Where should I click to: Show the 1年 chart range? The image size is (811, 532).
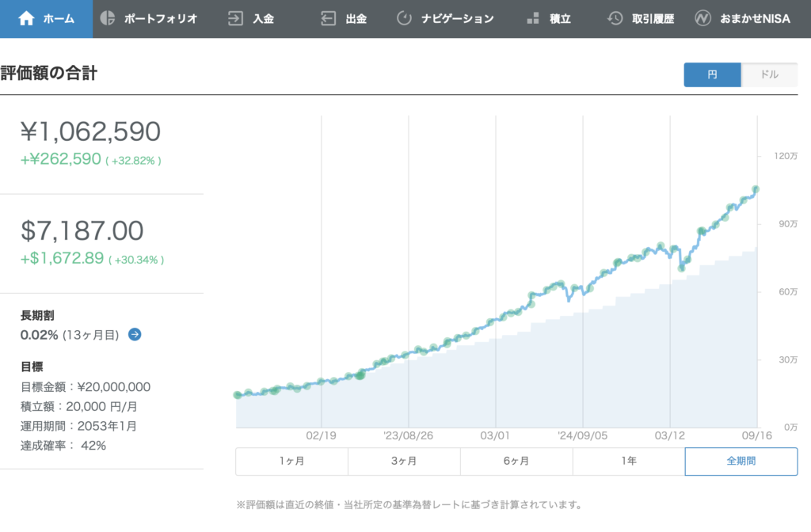[629, 462]
